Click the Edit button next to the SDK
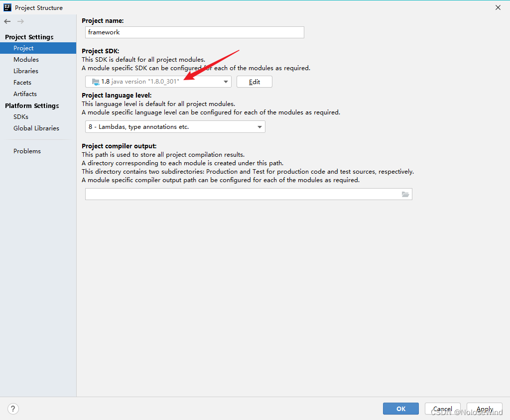This screenshot has width=510, height=420. click(254, 81)
